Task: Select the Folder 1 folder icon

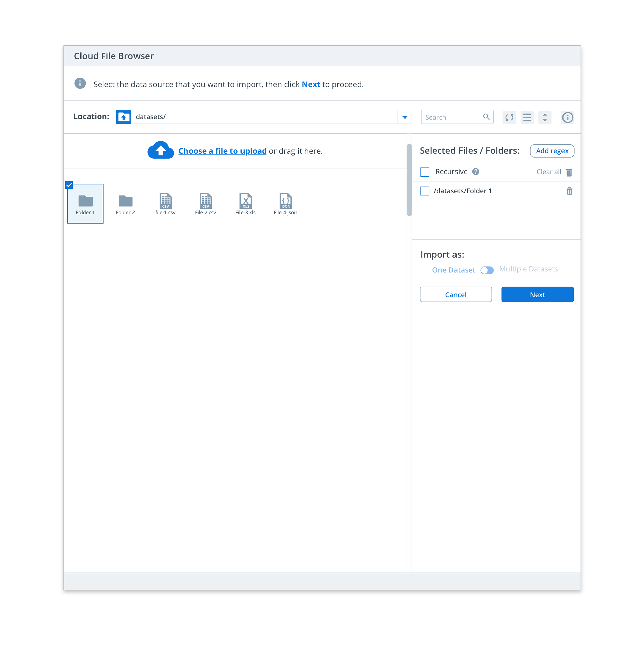Action: (86, 201)
